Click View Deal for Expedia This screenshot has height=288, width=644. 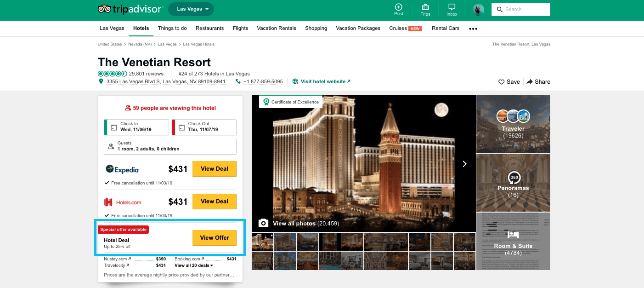[215, 169]
